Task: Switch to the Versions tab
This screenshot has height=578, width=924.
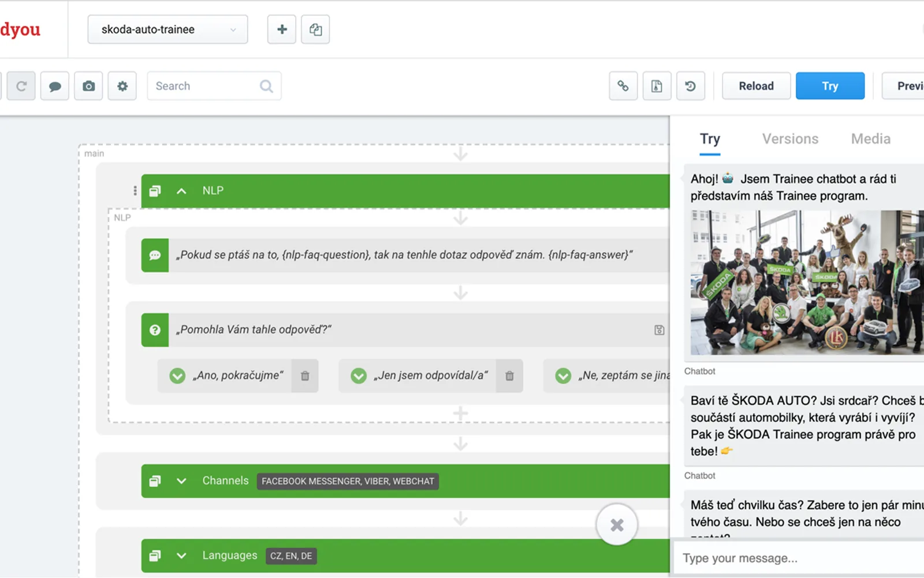Action: tap(790, 139)
